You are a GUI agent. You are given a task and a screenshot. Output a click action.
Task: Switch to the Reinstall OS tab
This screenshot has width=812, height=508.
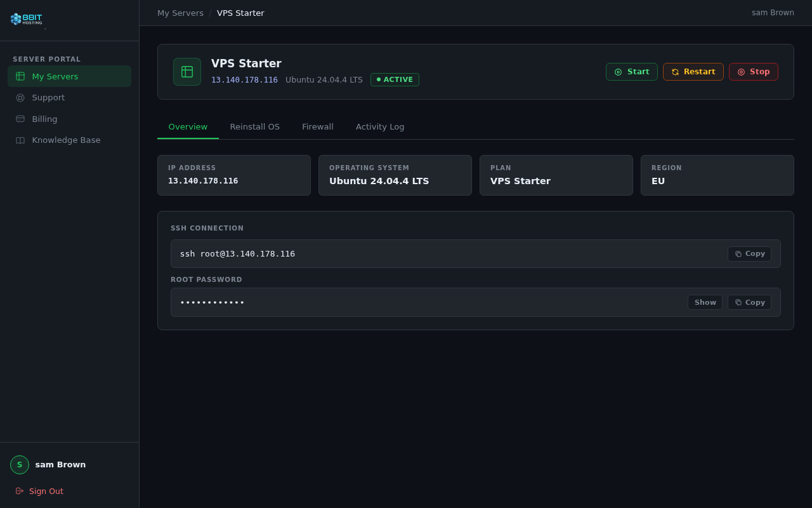click(x=254, y=126)
